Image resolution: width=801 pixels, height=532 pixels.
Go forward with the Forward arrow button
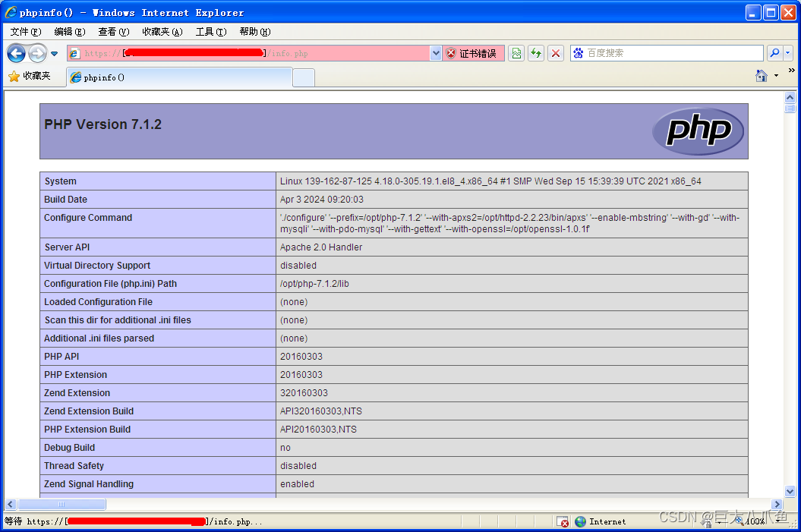37,53
